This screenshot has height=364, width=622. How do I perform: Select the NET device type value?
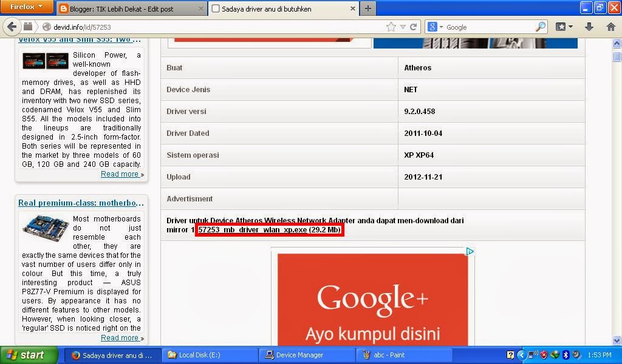(411, 90)
